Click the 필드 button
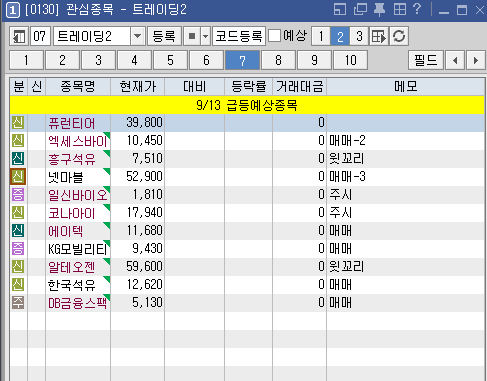 [426, 60]
